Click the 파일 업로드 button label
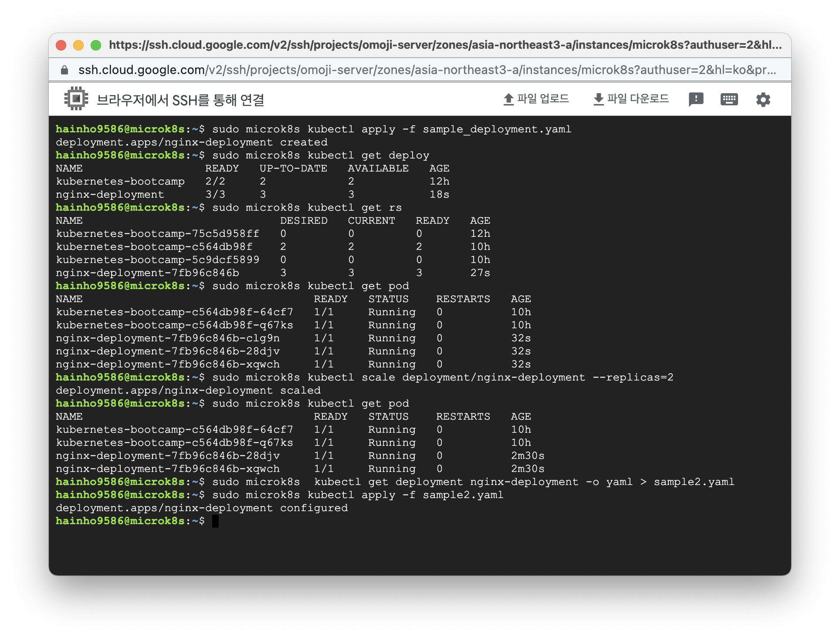 543,99
